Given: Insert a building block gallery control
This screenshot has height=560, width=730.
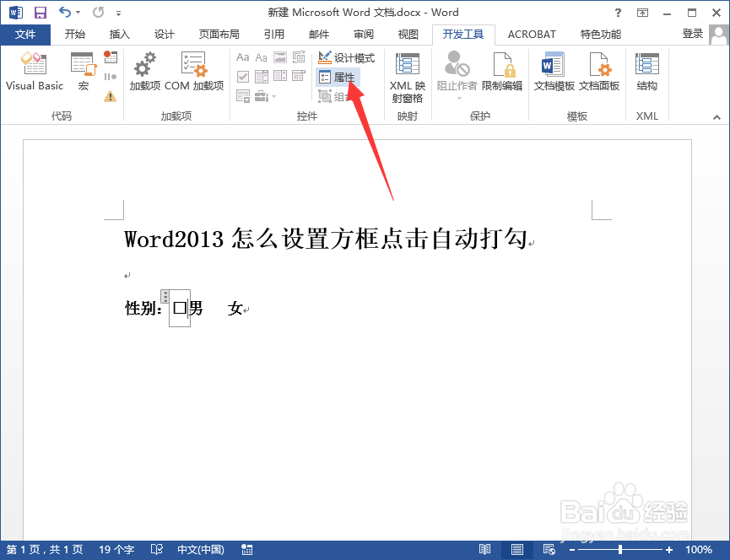Looking at the screenshot, I should point(299,57).
